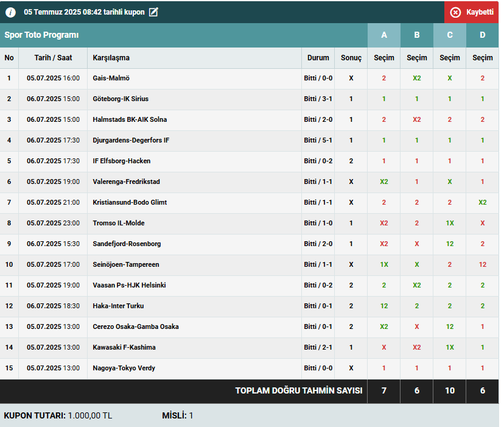Click the edit coupon pencil icon
Image resolution: width=504 pixels, height=427 pixels.
tap(153, 12)
